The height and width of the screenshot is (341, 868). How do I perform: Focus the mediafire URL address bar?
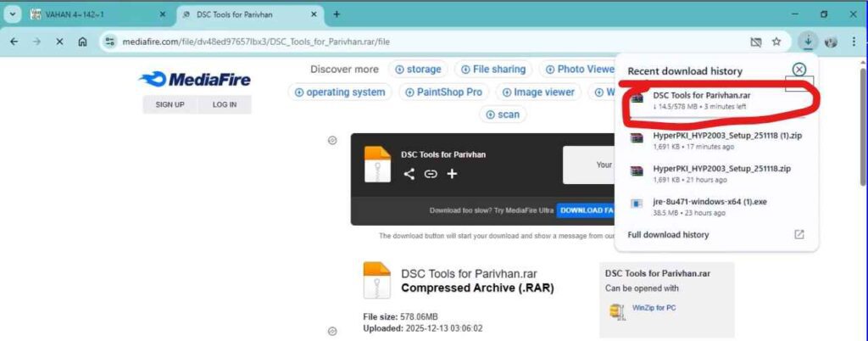431,42
